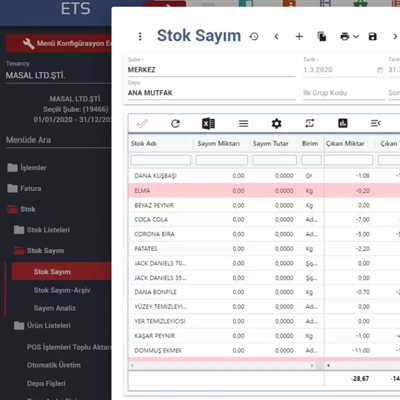Collapse the Stok Sayım folder

point(39,251)
